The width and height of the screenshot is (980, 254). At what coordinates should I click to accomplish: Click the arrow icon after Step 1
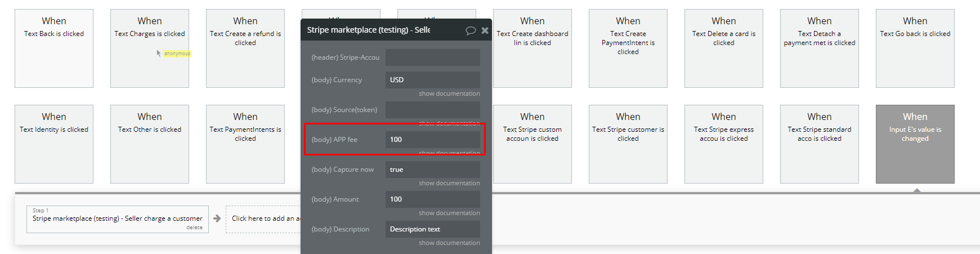click(217, 219)
